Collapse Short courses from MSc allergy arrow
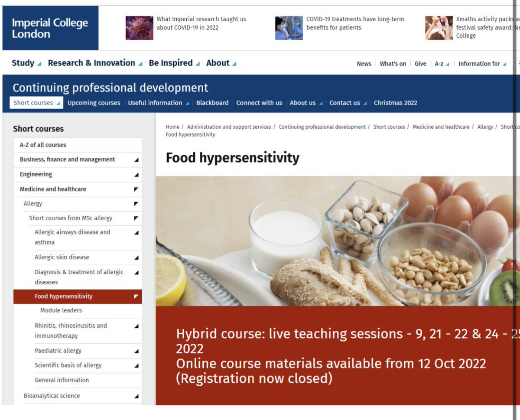This screenshot has width=520, height=420. pyautogui.click(x=136, y=218)
